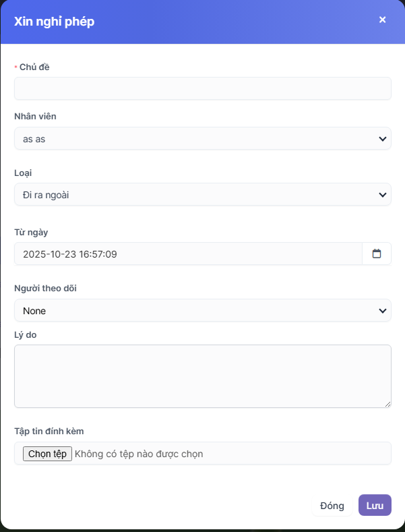Click the Từ ngày label
This screenshot has width=405, height=532.
tap(31, 232)
